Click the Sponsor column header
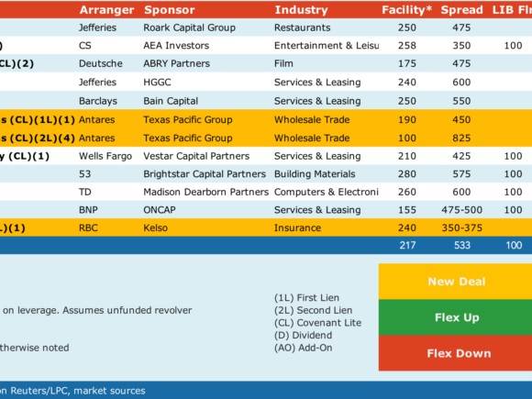This screenshot has height=399, width=532. [170, 10]
